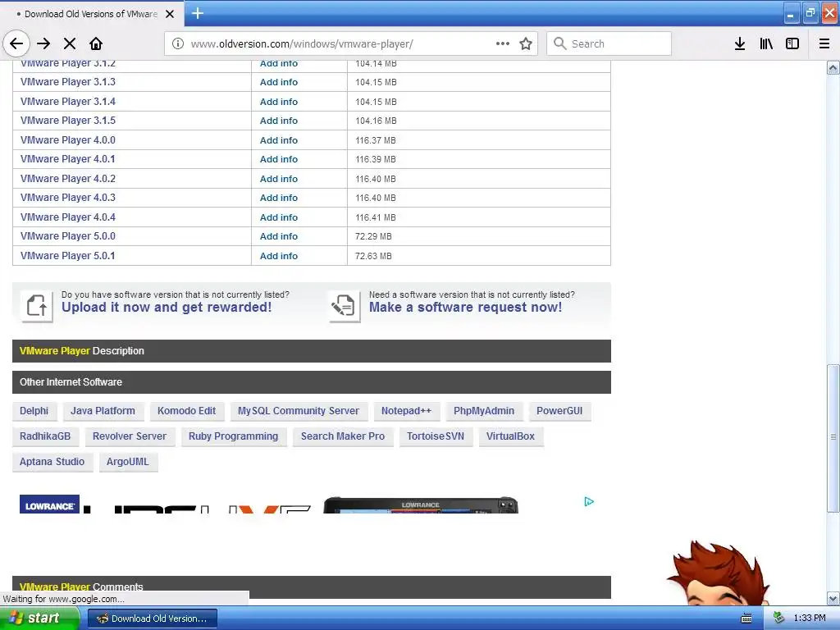Click the network tray icon
The width and height of the screenshot is (840, 630).
point(779,619)
